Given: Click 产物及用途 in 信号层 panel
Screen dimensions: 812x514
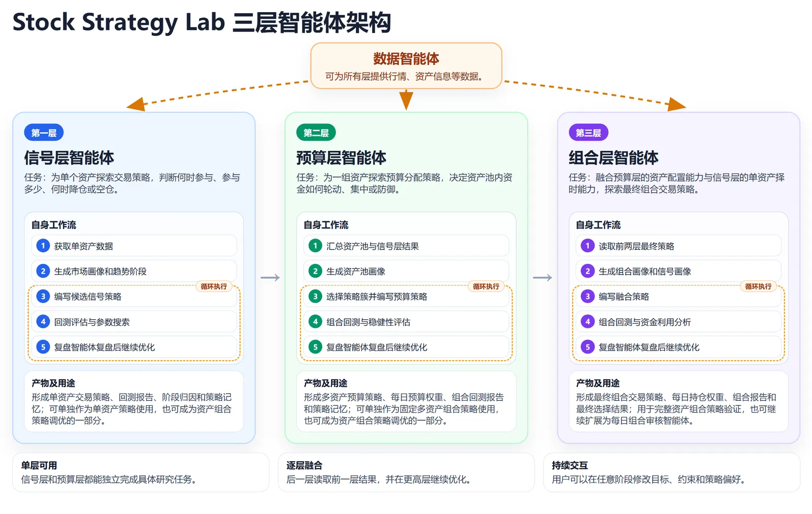Looking at the screenshot, I should click(x=53, y=383).
